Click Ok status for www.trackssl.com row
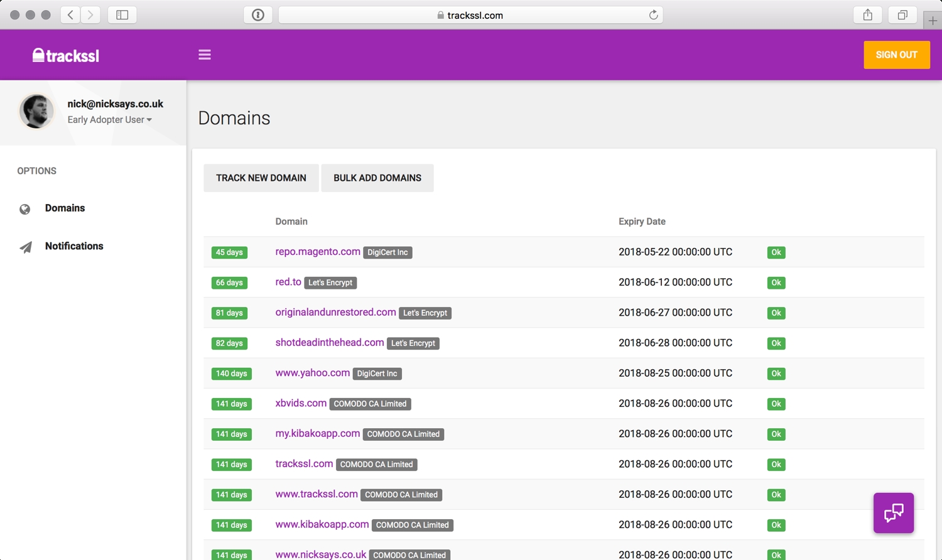 (776, 495)
